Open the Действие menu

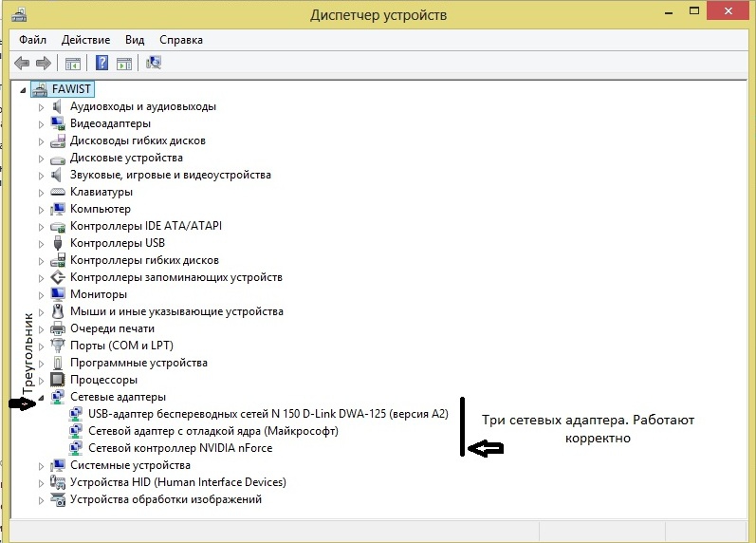[x=86, y=41]
